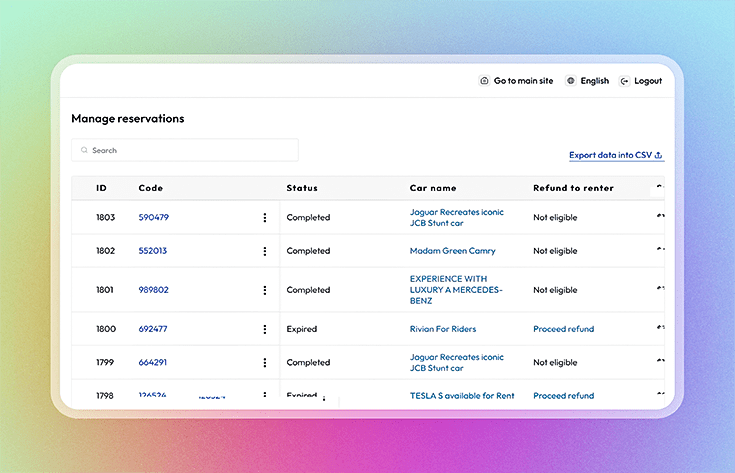The image size is (735, 473).
Task: Click the logout arrow icon
Action: pos(624,81)
